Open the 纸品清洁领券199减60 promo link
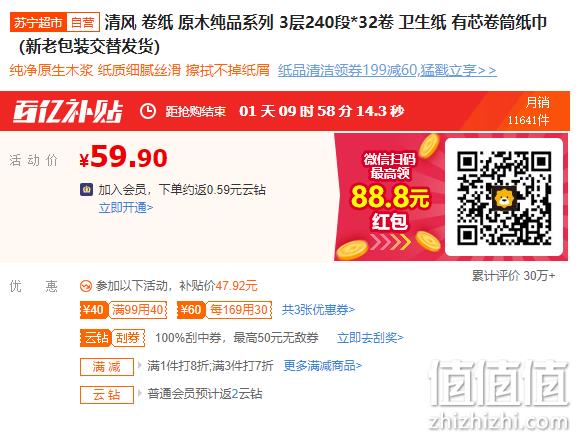The width and height of the screenshot is (578, 439). pos(387,70)
